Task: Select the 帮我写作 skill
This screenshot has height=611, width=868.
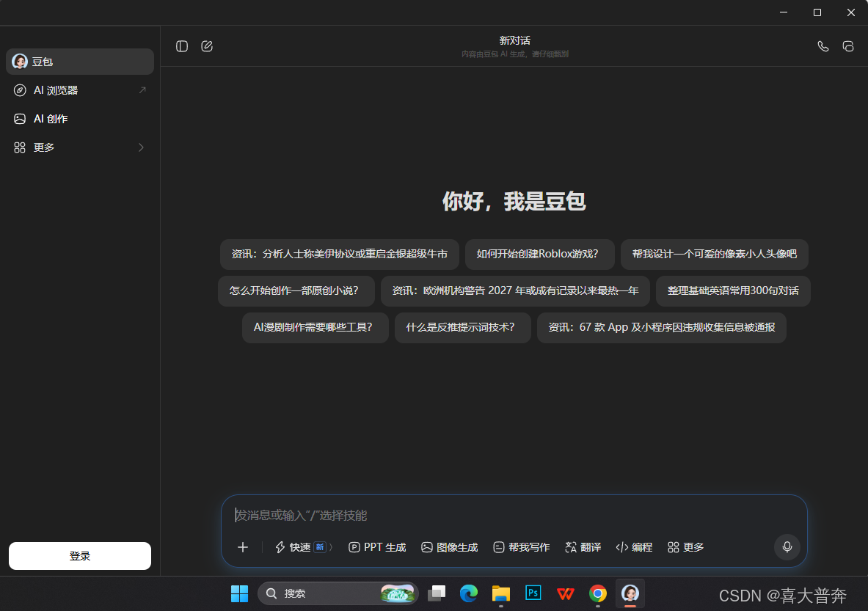Action: [522, 547]
